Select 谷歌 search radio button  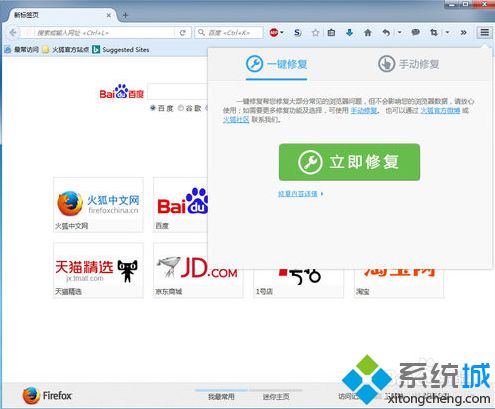click(x=181, y=108)
